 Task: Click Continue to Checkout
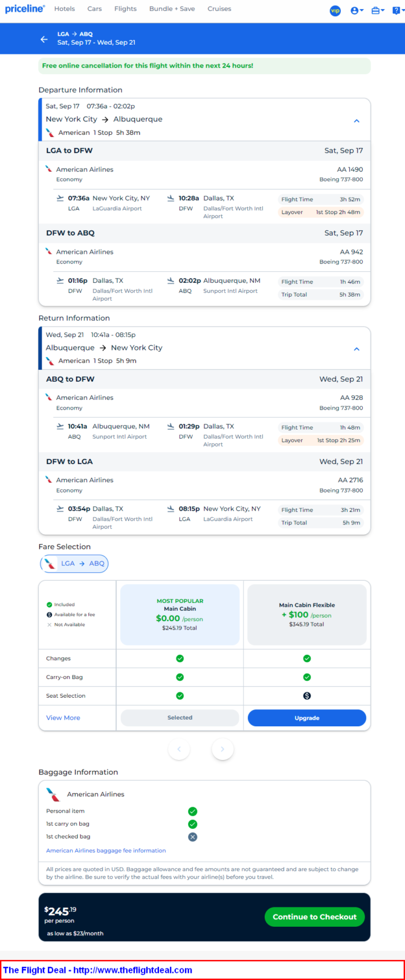click(x=314, y=917)
